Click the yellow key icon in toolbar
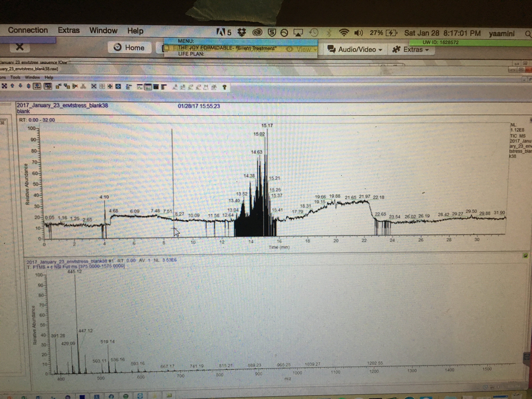 pyautogui.click(x=224, y=87)
